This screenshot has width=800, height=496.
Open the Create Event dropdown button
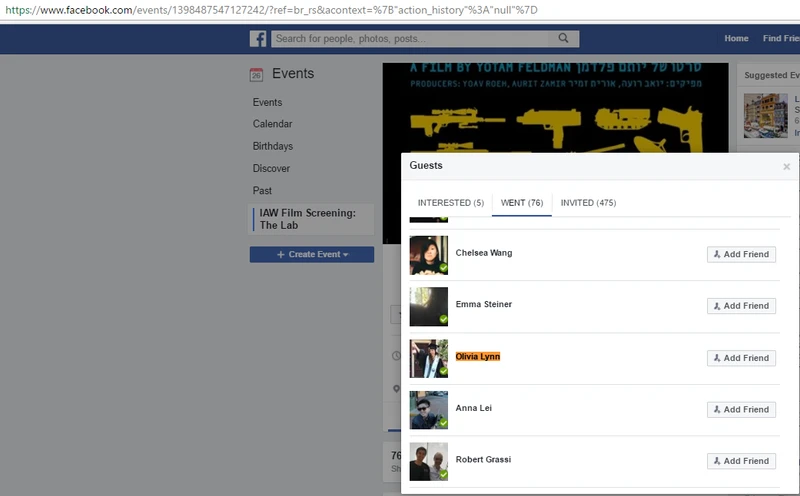[312, 254]
